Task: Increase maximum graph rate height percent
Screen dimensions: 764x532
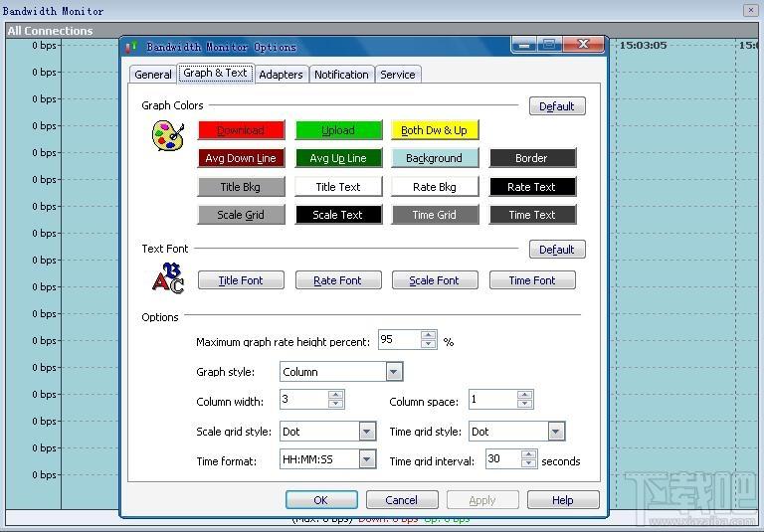Action: coord(429,335)
